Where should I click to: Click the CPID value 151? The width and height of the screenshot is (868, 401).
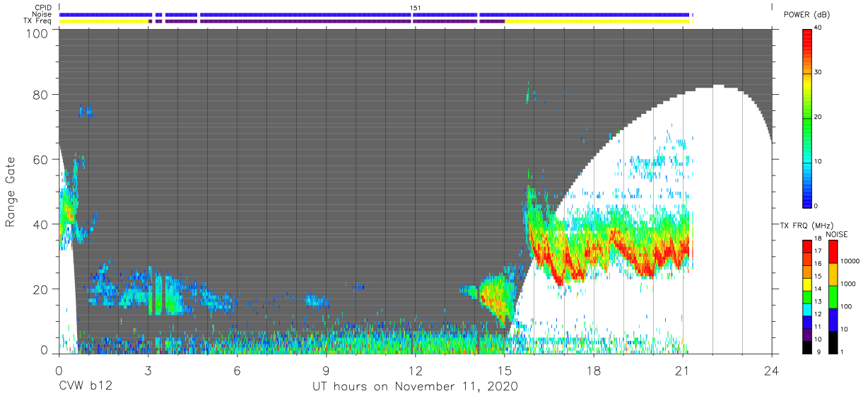pyautogui.click(x=416, y=7)
